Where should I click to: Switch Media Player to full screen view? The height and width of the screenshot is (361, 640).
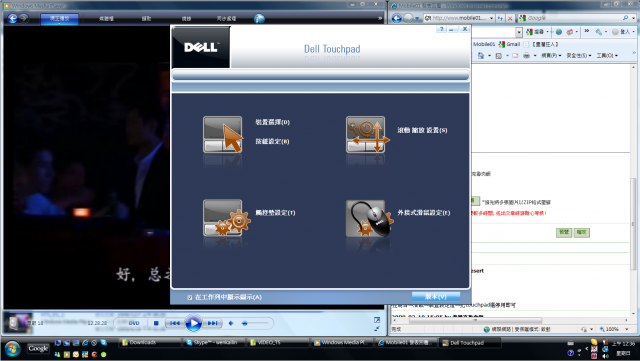[x=377, y=320]
